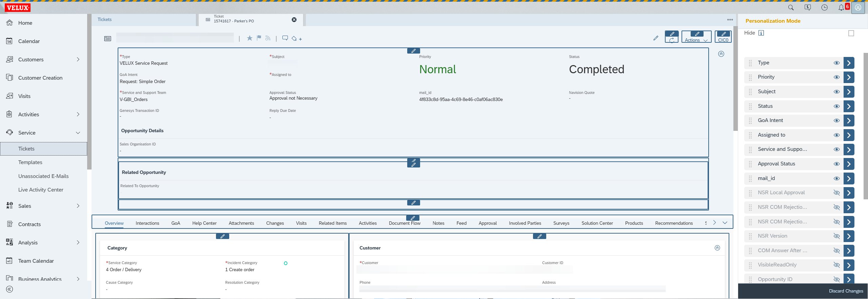Edit the Customer section via pencil handle
Viewport: 868px width, 299px height.
[x=539, y=236]
